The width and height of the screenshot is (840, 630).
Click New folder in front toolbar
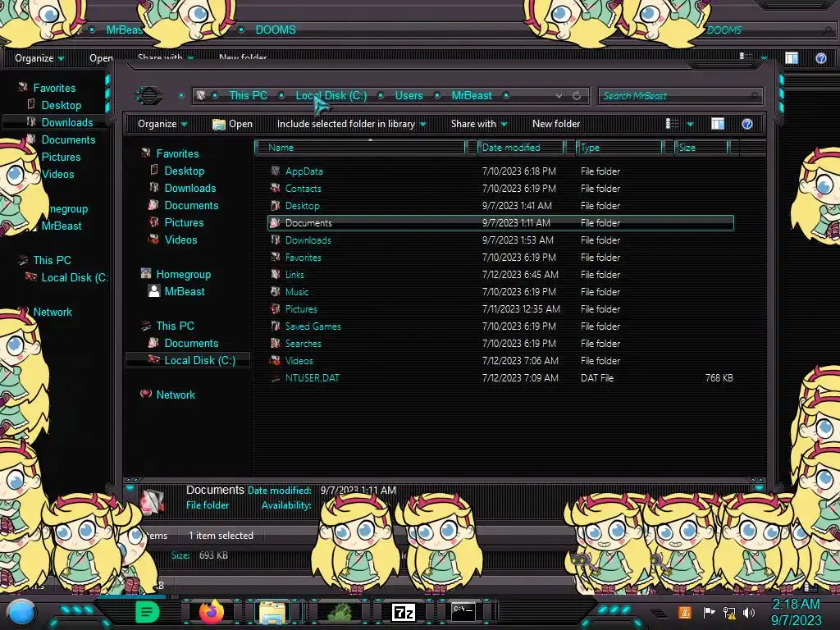click(x=556, y=124)
